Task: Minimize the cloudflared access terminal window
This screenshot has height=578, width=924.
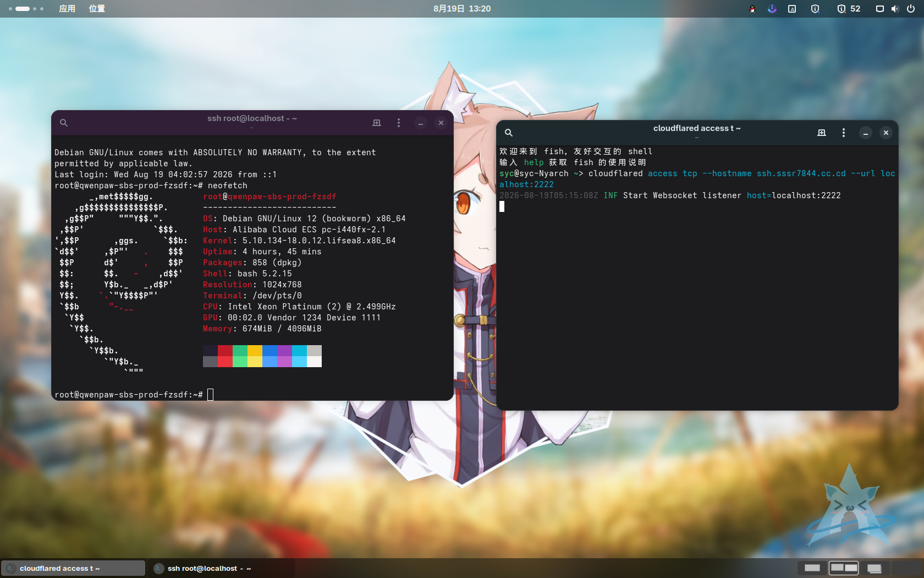Action: point(866,133)
